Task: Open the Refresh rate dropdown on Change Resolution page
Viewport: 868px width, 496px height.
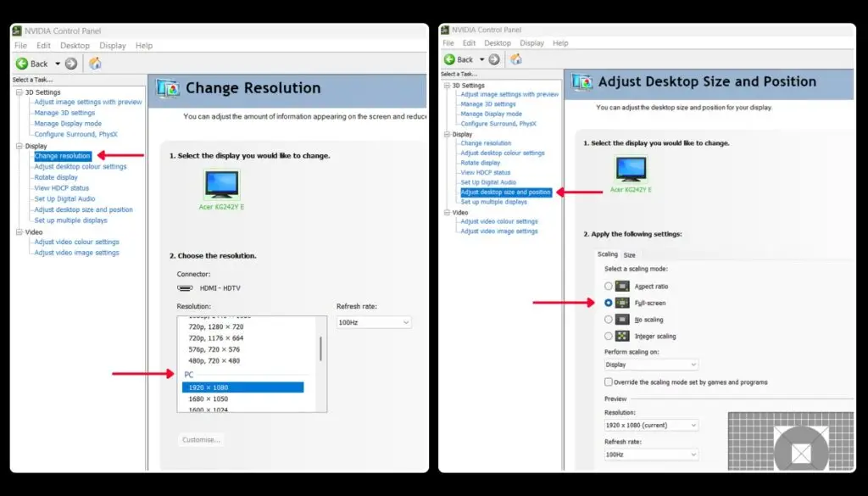Action: (x=374, y=322)
